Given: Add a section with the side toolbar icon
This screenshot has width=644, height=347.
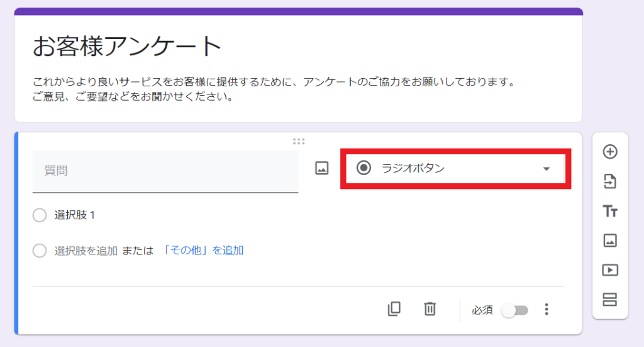Looking at the screenshot, I should pos(610,299).
